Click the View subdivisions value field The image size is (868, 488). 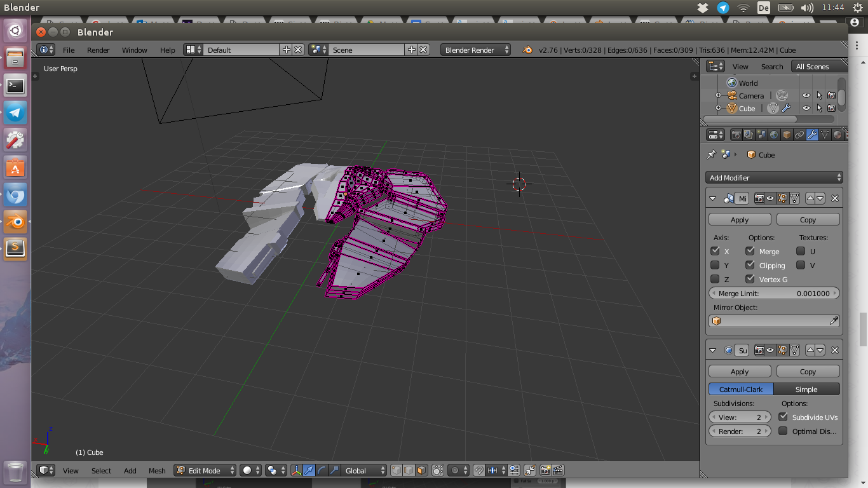(x=740, y=417)
